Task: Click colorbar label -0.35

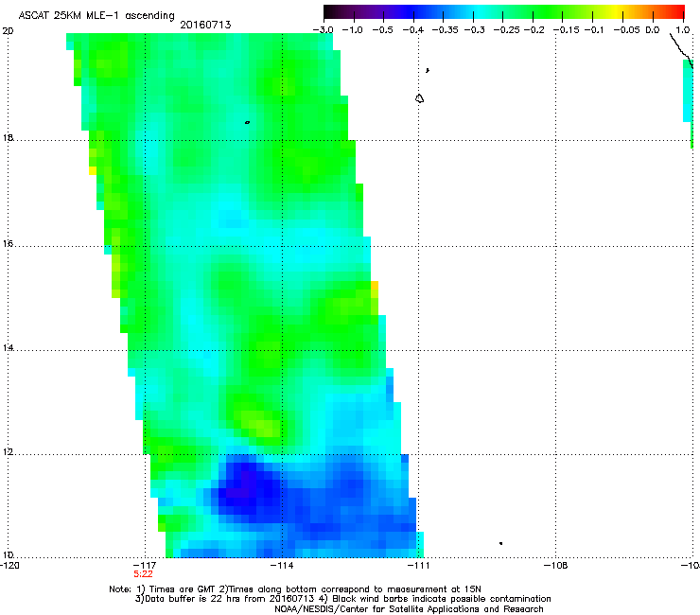Action: pyautogui.click(x=446, y=30)
